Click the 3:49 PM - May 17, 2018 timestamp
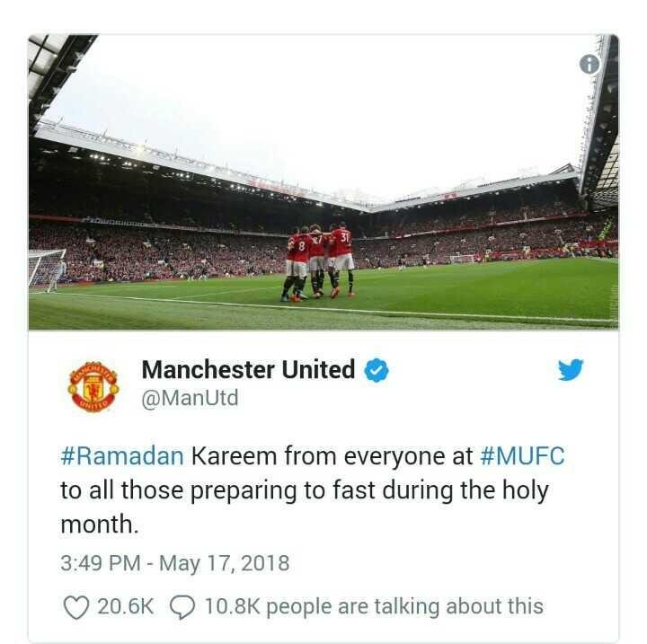 (x=175, y=563)
